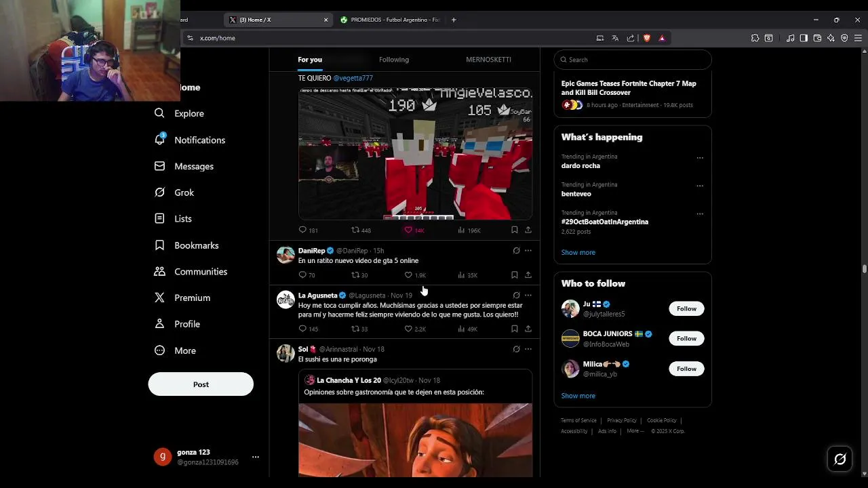Share DaniRep's post

528,274
